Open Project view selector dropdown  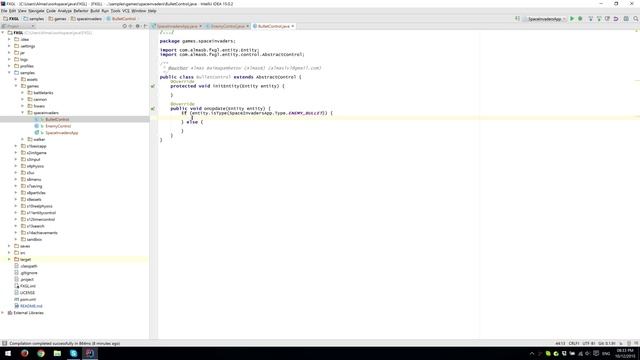[x=18, y=26]
